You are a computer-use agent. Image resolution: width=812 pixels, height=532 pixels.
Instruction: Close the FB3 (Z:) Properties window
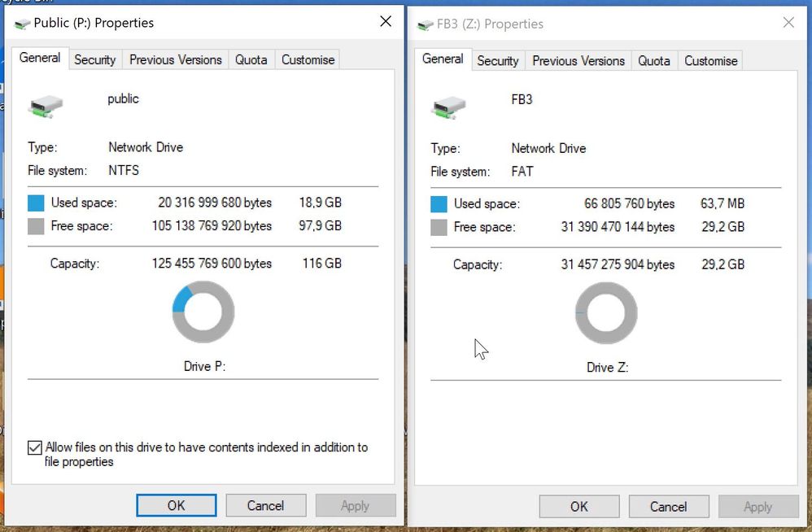(x=788, y=23)
